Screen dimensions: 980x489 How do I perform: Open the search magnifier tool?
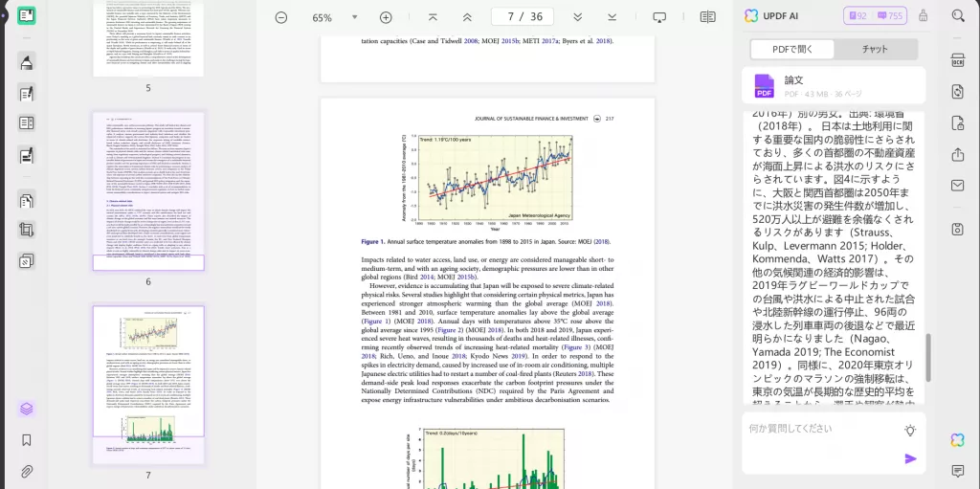(957, 15)
